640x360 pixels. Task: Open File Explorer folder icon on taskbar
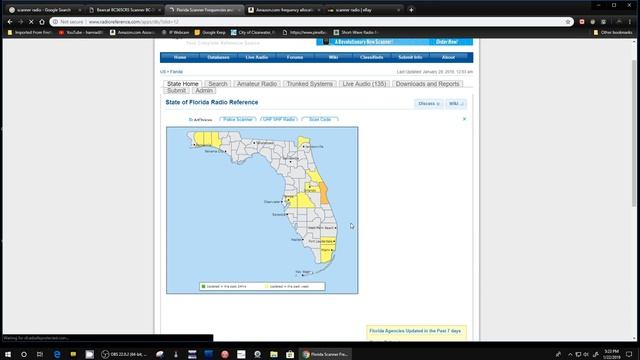click(x=274, y=354)
